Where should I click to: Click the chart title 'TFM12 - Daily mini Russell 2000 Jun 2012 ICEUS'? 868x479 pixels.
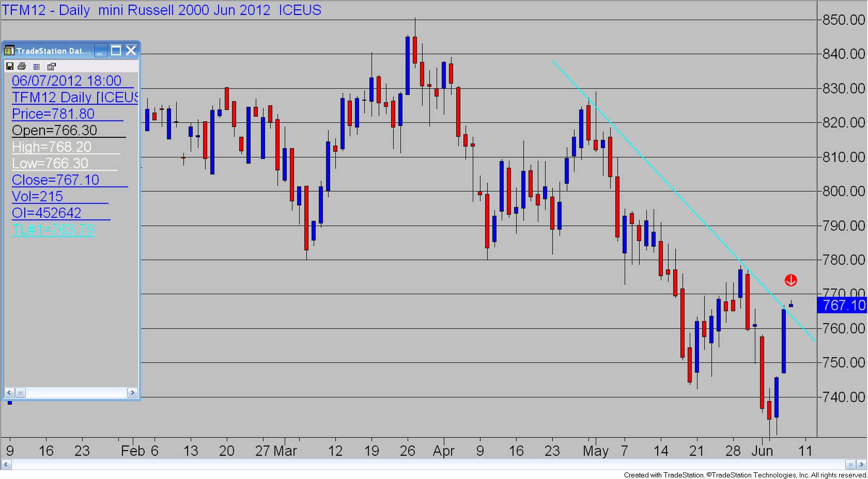coord(162,10)
